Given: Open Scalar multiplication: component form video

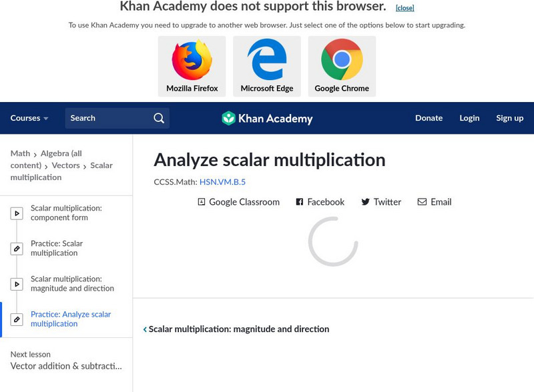Looking at the screenshot, I should [66, 213].
